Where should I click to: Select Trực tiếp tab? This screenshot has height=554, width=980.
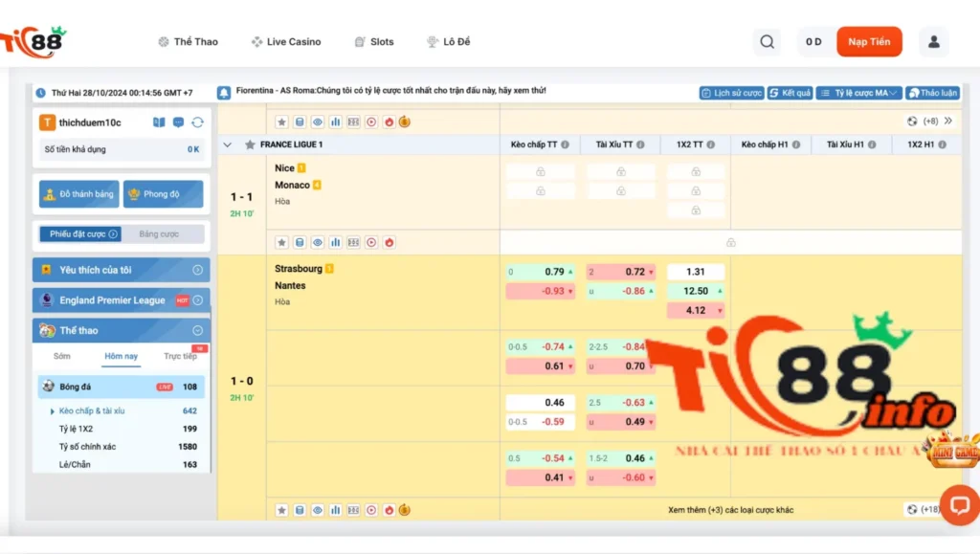click(x=180, y=356)
